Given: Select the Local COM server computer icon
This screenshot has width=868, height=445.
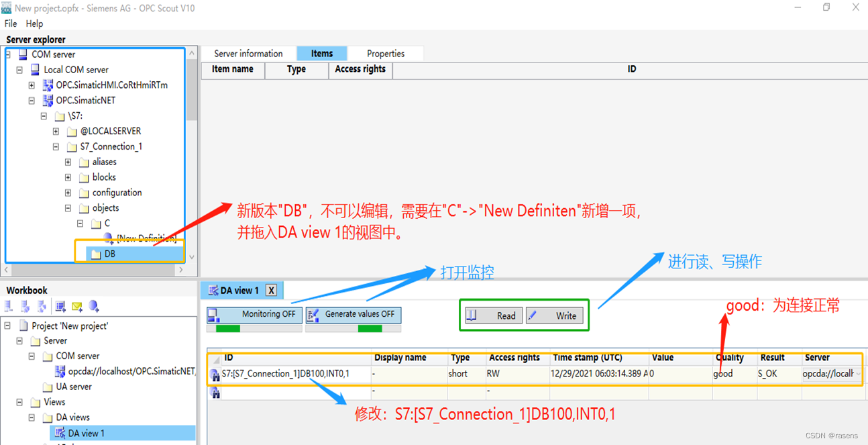Looking at the screenshot, I should [x=36, y=70].
